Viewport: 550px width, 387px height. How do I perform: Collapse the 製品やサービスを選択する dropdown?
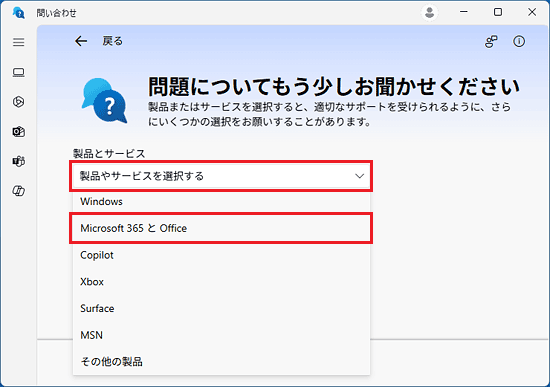221,176
